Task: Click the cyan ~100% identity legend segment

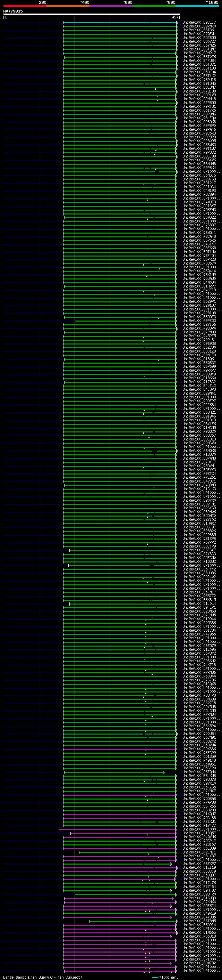Action: 197,6
